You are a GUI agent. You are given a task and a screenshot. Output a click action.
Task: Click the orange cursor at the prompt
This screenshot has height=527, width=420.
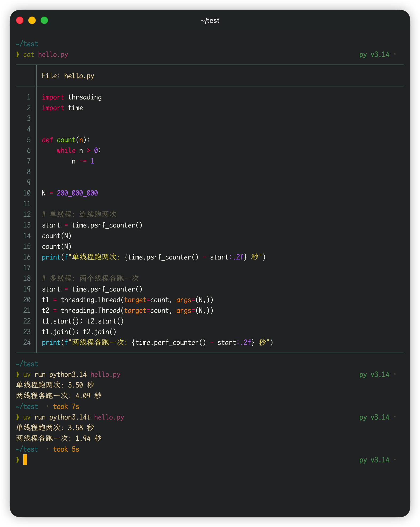(x=25, y=460)
